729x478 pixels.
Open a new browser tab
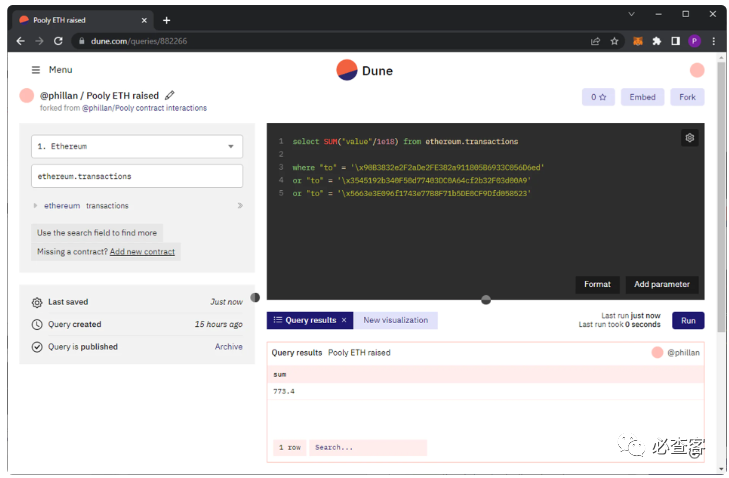click(166, 20)
